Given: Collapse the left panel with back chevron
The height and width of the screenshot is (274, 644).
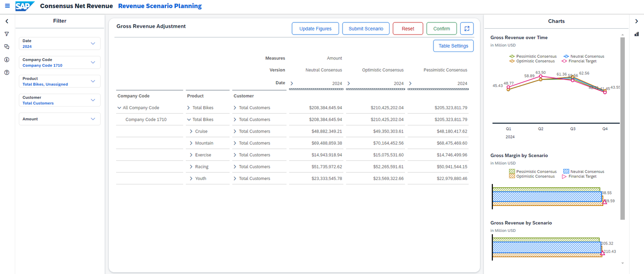Looking at the screenshot, I should 7,21.
